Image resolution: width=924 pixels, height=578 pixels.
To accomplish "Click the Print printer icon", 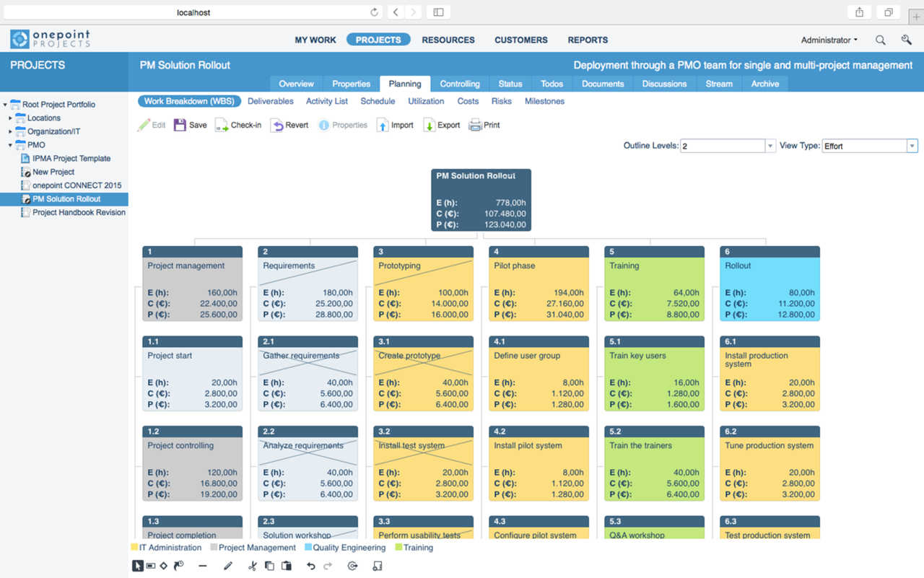I will point(475,125).
